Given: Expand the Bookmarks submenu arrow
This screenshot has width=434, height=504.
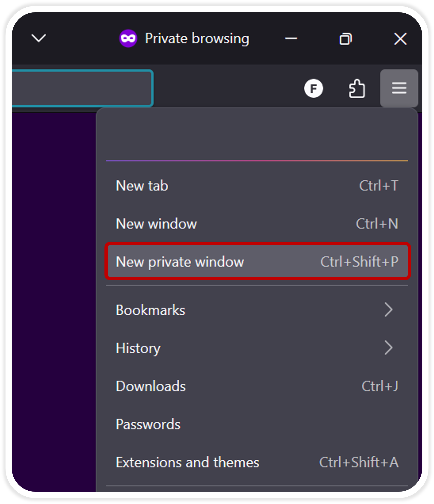Looking at the screenshot, I should coord(388,310).
